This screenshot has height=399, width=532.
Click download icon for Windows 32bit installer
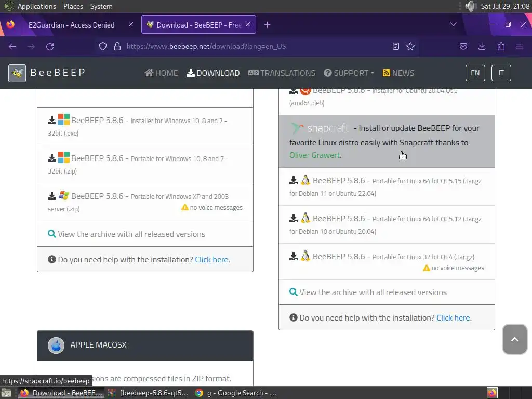point(52,120)
